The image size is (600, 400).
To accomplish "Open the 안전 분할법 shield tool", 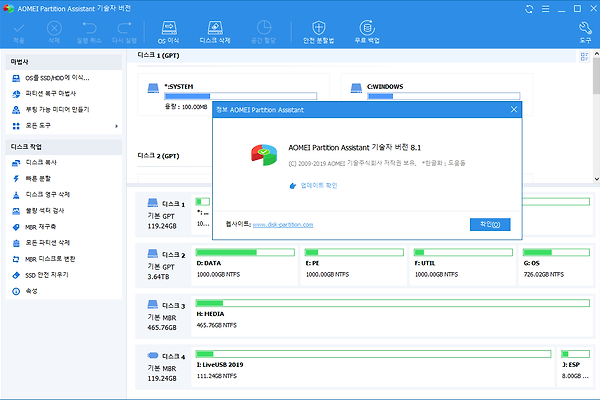I will click(x=318, y=31).
